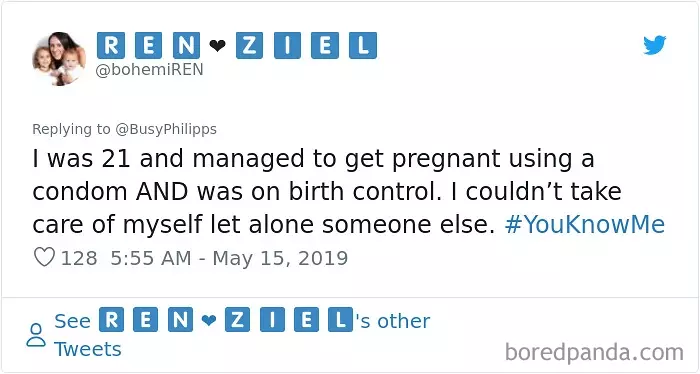Image resolution: width=700 pixels, height=374 pixels.
Task: Click the "Replying to" label text
Action: 71,129
